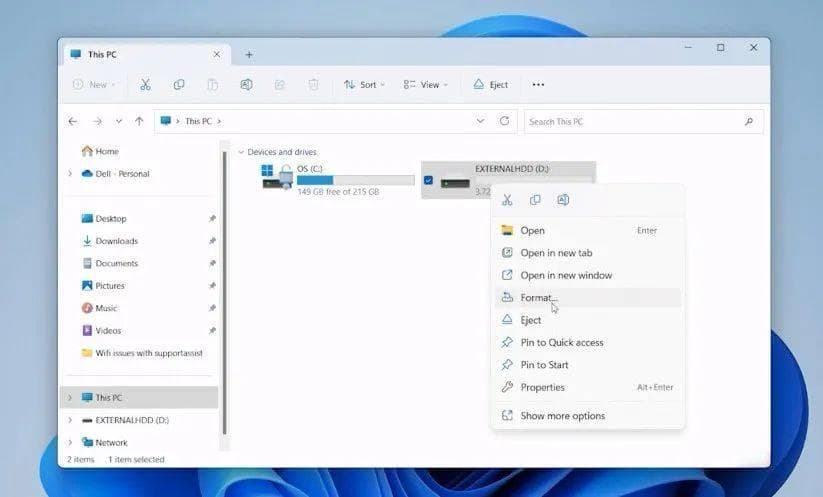Open the See more ellipsis menu
The height and width of the screenshot is (497, 823).
point(538,84)
